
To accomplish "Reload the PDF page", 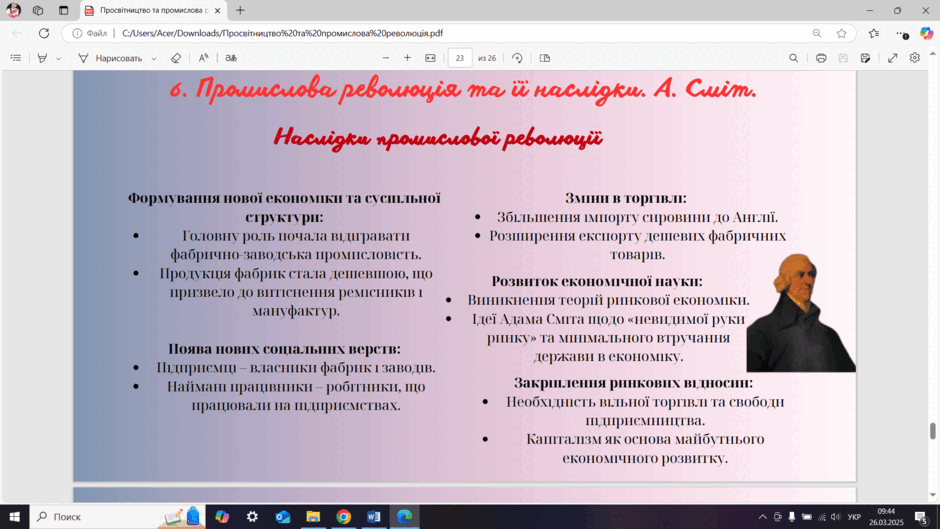I will pyautogui.click(x=44, y=34).
